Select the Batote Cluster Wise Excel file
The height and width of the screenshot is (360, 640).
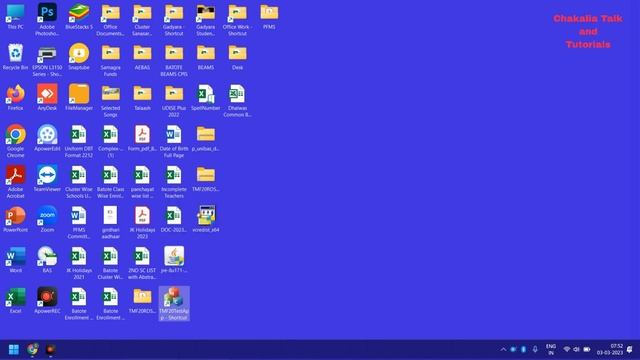click(111, 263)
